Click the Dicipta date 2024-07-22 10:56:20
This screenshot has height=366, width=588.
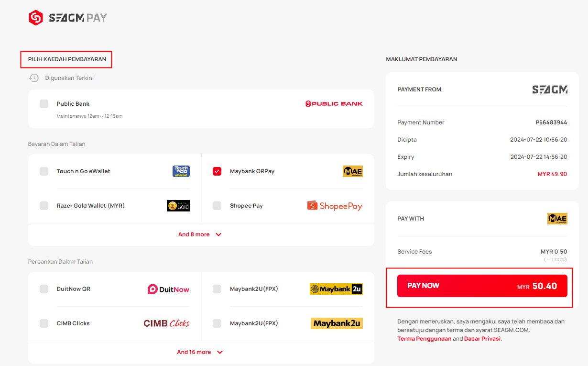539,140
